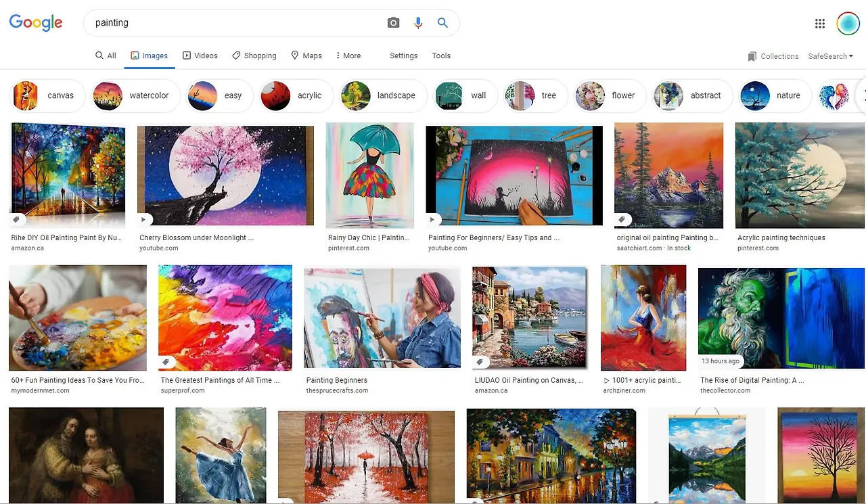Open the Rihe DIY Oil Painting thumbnail
Image resolution: width=866 pixels, height=504 pixels.
point(68,175)
